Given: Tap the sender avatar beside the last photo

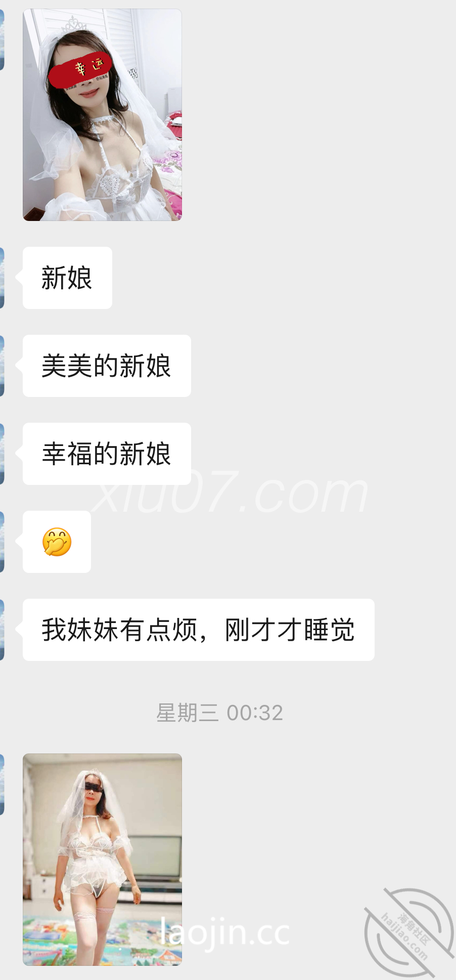Looking at the screenshot, I should point(2,784).
